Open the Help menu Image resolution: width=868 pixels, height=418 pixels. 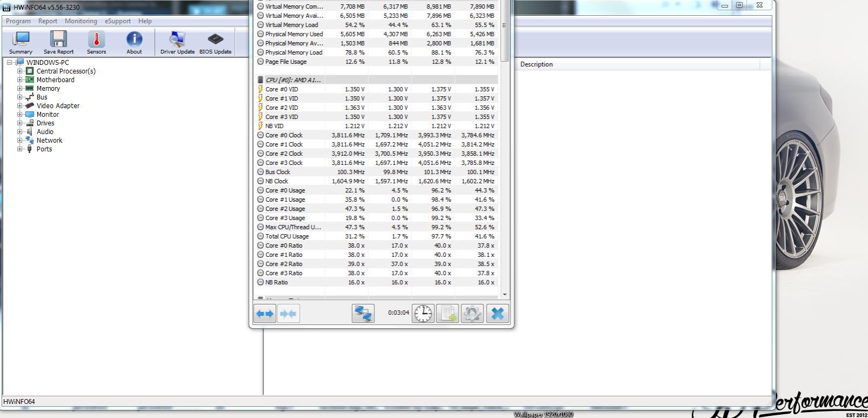click(x=145, y=21)
